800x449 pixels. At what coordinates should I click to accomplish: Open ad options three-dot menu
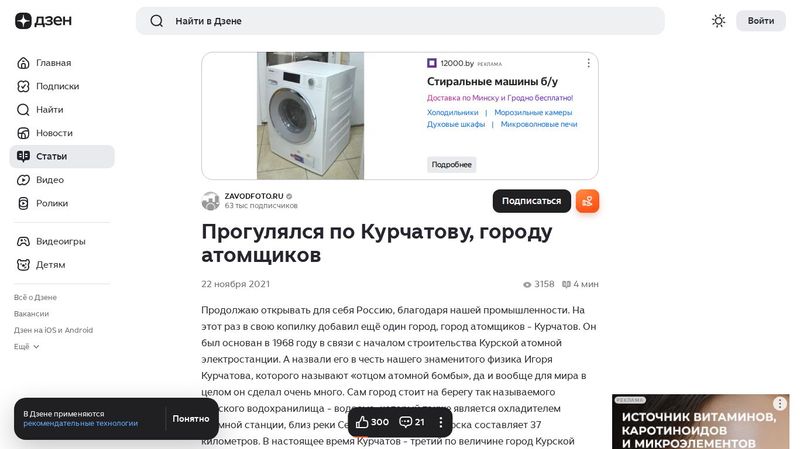point(588,63)
